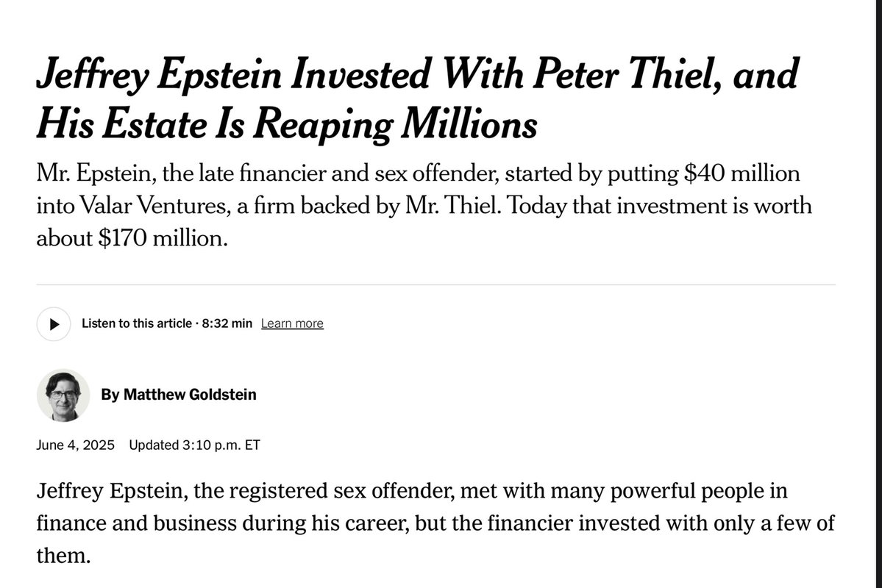
Task: Play the article audio
Action: [54, 324]
